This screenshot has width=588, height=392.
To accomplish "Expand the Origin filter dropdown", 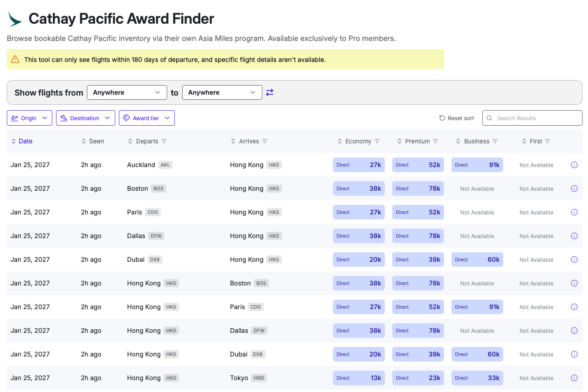I will [x=30, y=118].
